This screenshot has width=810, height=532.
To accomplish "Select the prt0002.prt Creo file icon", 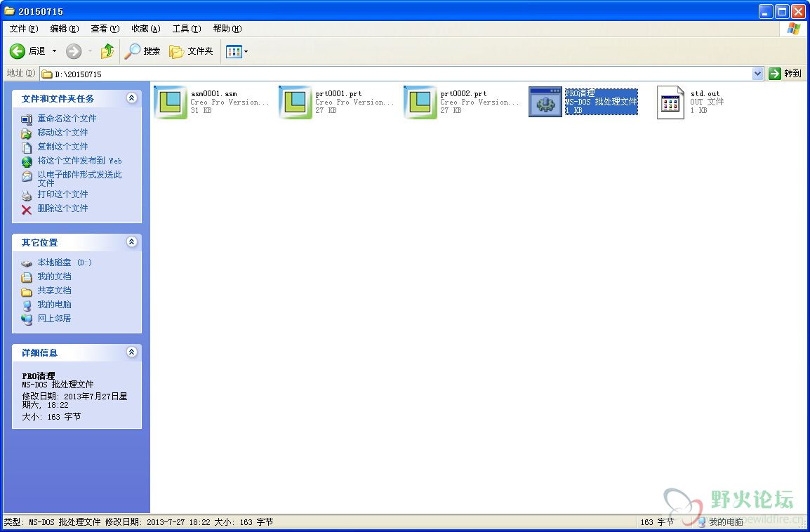I will tap(420, 102).
